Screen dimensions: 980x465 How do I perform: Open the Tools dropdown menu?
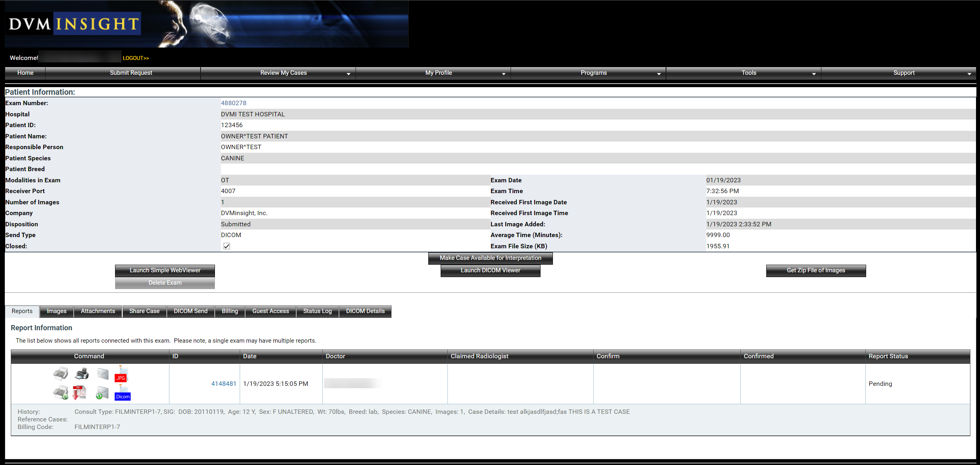814,74
